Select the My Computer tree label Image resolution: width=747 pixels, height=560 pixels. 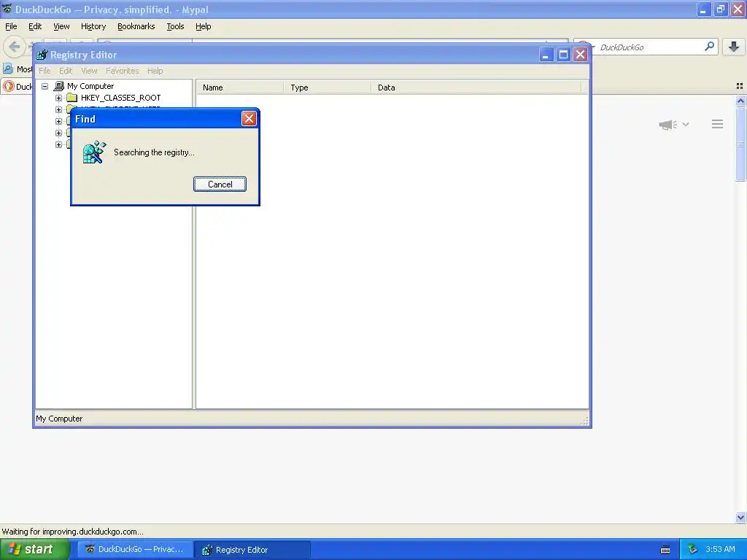(90, 86)
